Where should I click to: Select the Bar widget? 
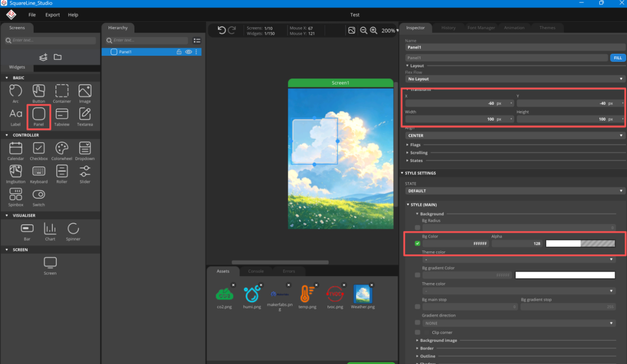(x=27, y=231)
